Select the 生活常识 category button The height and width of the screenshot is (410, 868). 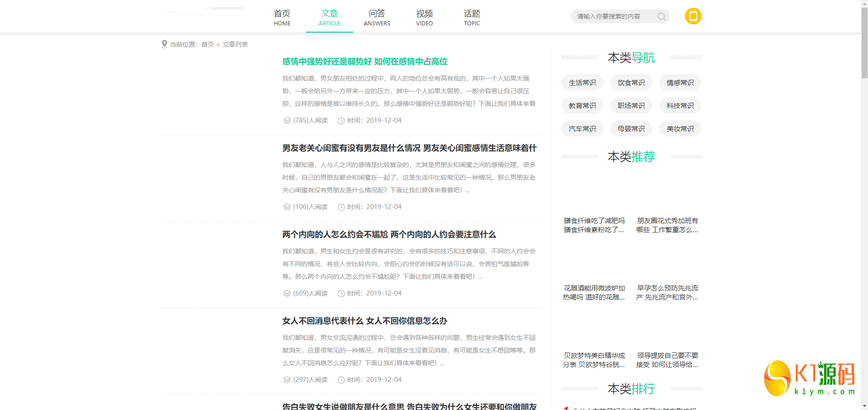pos(582,83)
